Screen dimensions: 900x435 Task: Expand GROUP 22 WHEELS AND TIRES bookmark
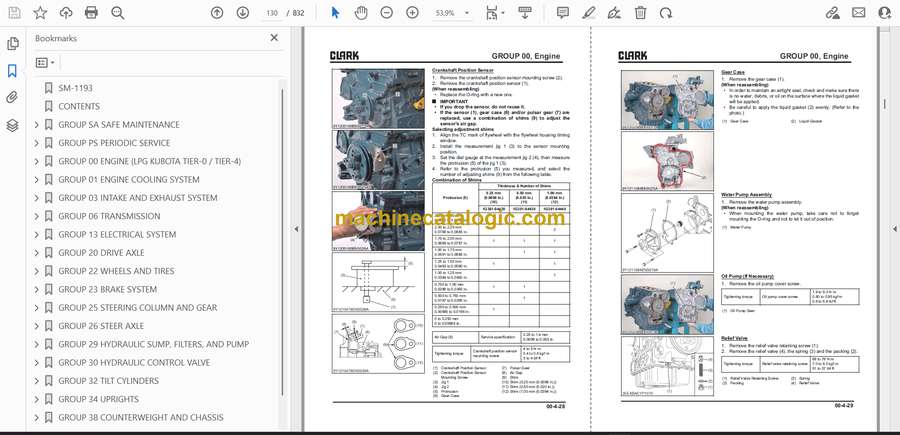36,271
